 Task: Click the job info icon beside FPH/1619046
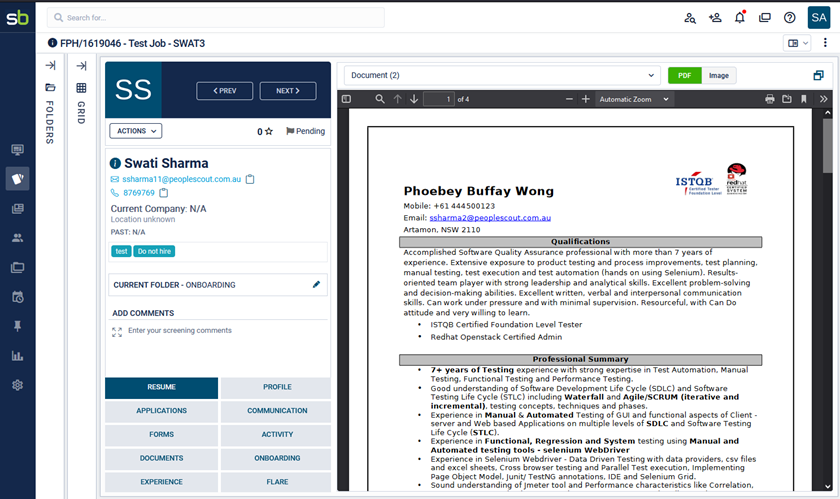tap(52, 43)
